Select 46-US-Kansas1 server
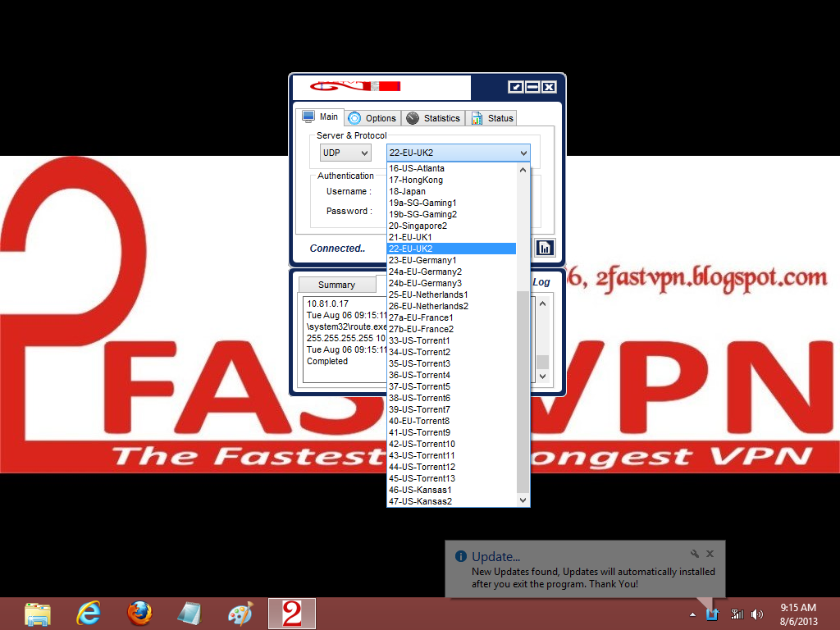This screenshot has width=840, height=630. (451, 491)
